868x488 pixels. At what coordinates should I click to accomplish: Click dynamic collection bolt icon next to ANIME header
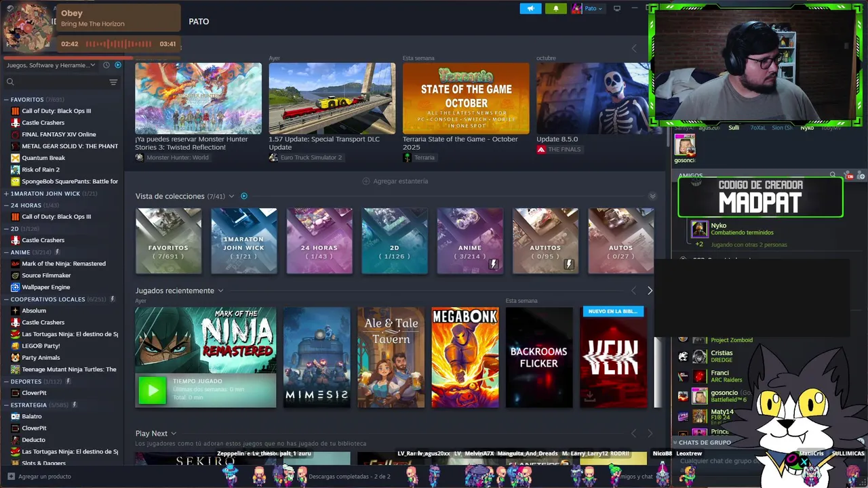(57, 252)
